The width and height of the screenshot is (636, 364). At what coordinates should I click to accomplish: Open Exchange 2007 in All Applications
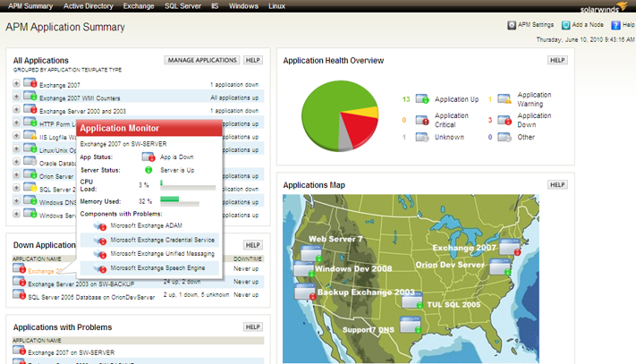[x=60, y=85]
